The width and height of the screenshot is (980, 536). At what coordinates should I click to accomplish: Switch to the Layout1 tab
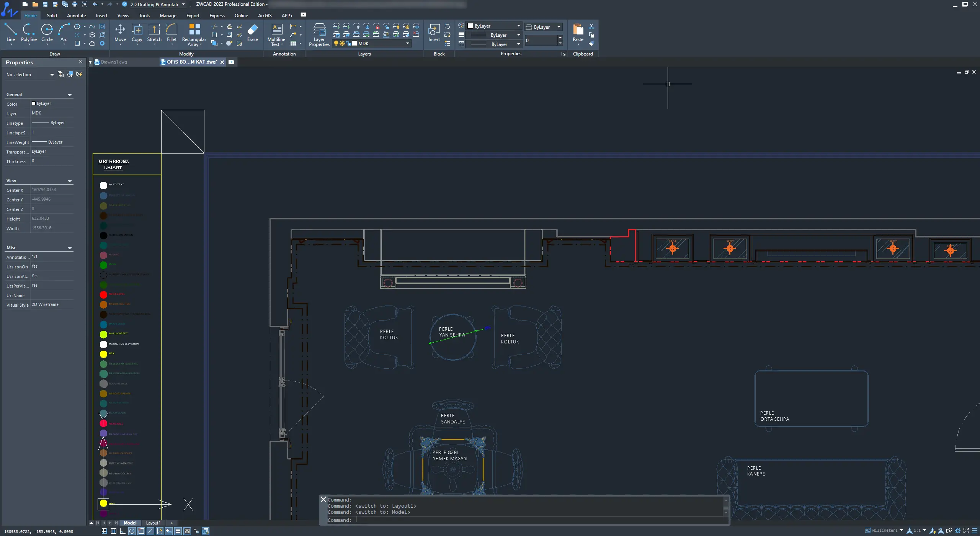tap(153, 523)
